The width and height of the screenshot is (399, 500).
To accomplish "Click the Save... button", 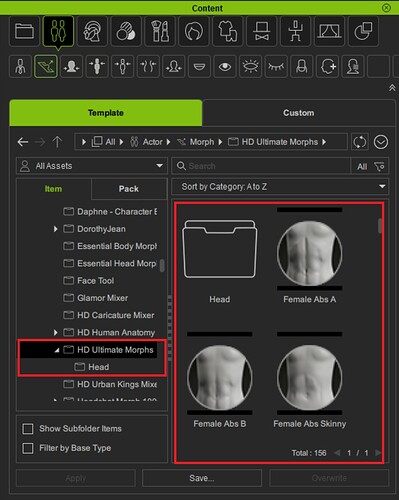I will 202,478.
